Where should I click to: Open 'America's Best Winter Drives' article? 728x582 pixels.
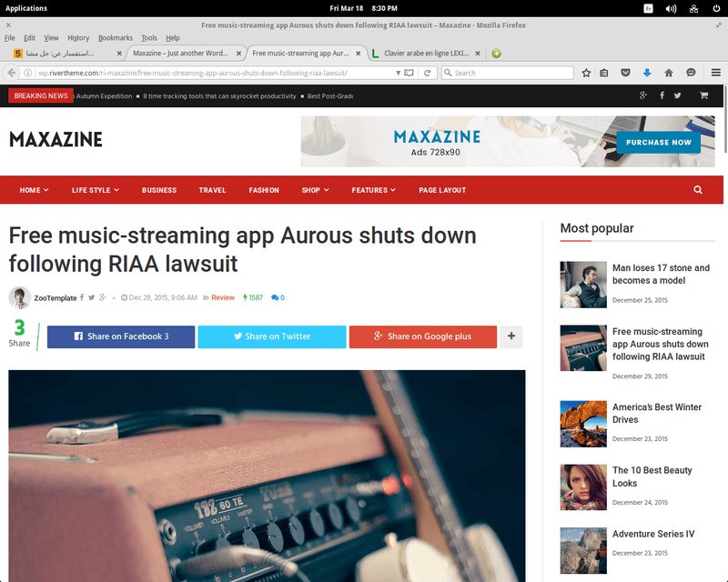pos(656,413)
